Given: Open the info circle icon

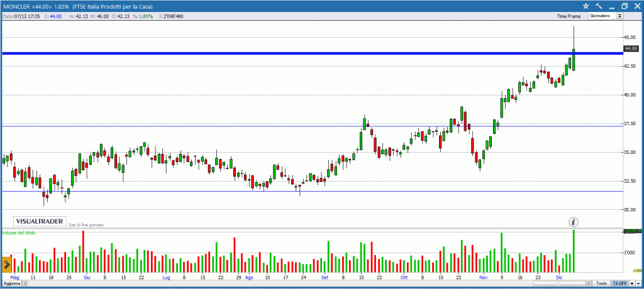Looking at the screenshot, I should tap(574, 222).
